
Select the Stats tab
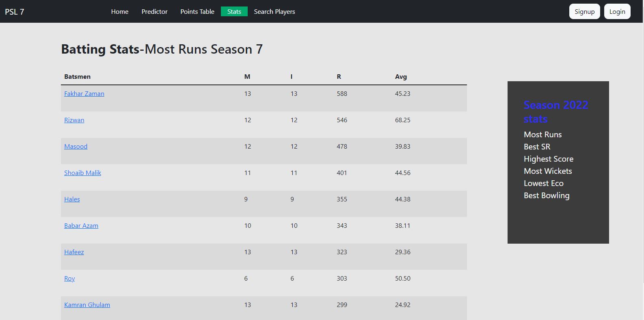[234, 12]
